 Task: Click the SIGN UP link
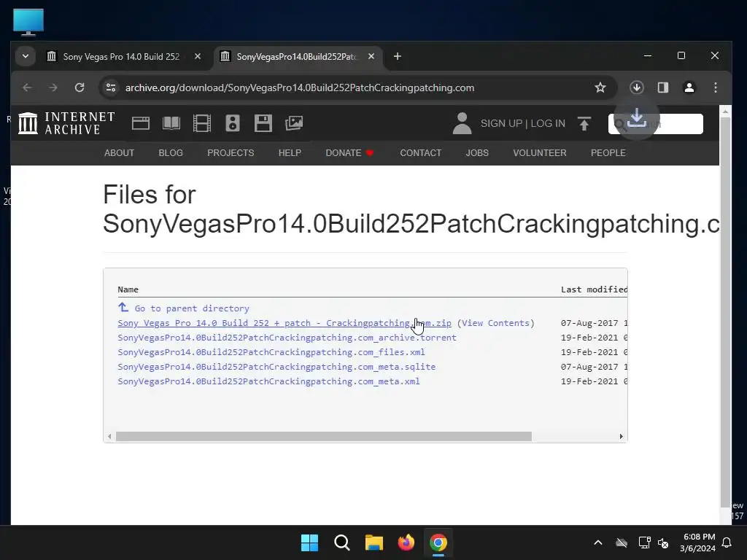tap(501, 123)
